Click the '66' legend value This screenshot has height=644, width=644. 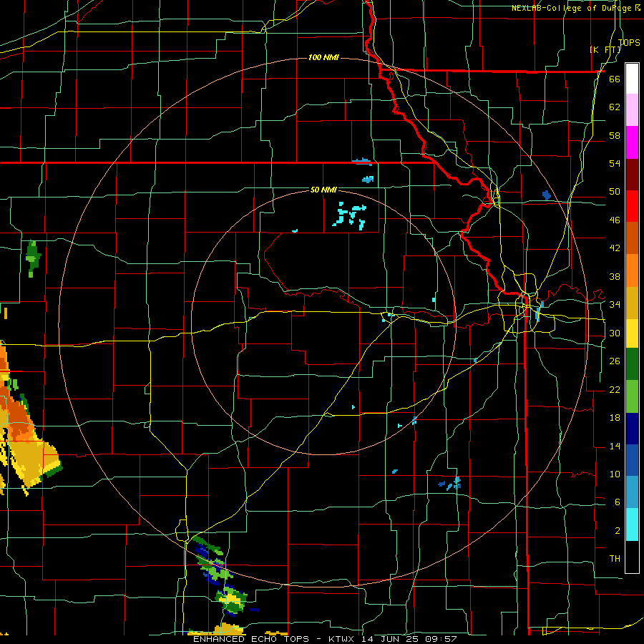[615, 79]
